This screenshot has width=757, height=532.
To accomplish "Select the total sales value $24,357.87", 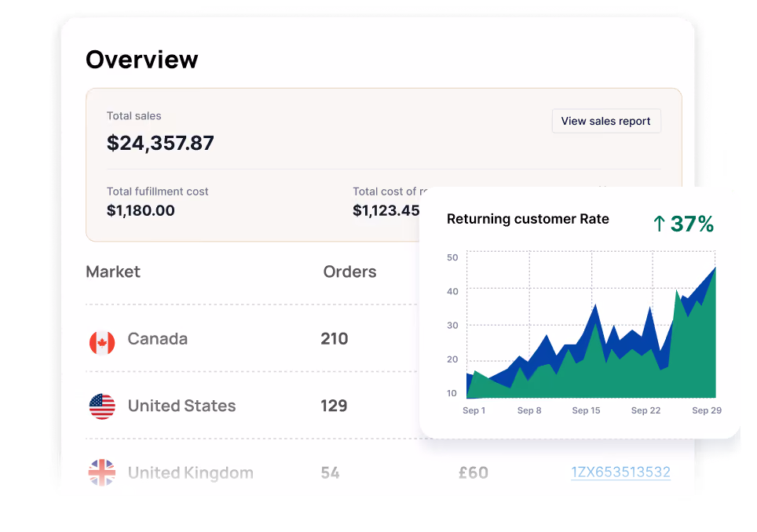I will tap(160, 144).
